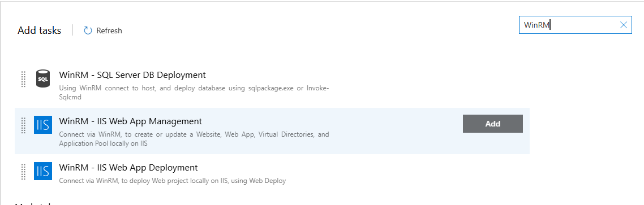Click the Refresh label
Screen dimensions: 644x205
pos(109,30)
